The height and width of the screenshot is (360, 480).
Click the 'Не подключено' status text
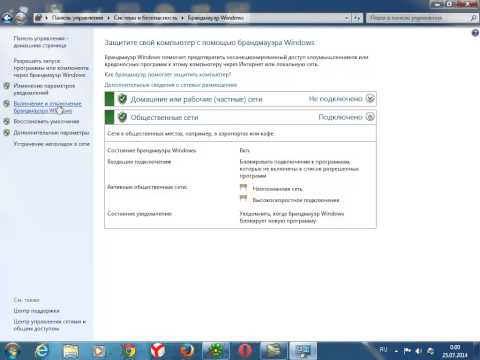tap(335, 99)
